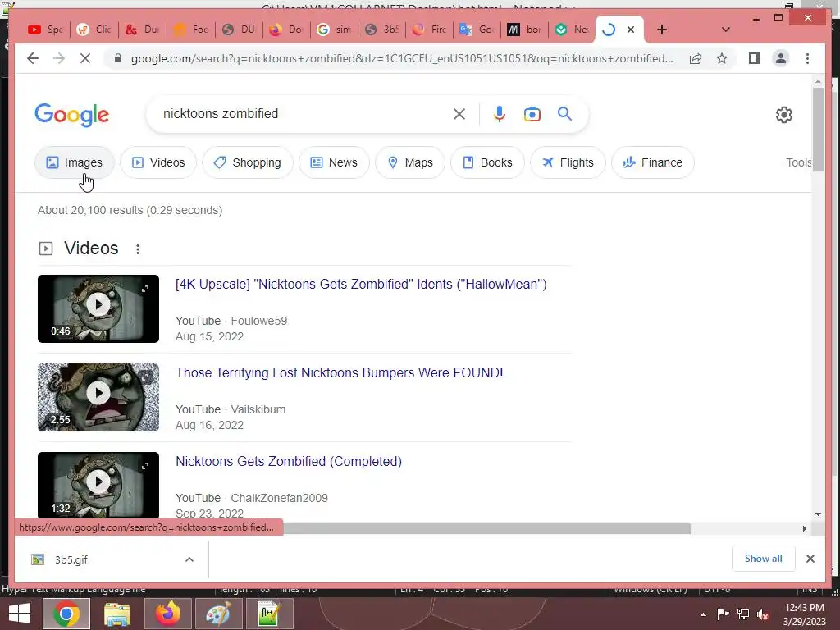Open the tab search dropdown
Viewport: 840px width, 630px height.
726,30
